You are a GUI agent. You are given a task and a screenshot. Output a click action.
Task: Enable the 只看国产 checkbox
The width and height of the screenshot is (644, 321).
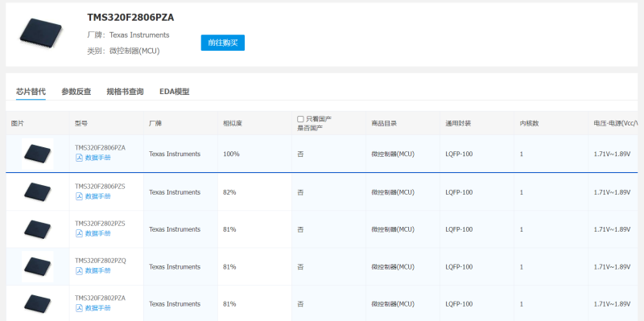pos(300,119)
